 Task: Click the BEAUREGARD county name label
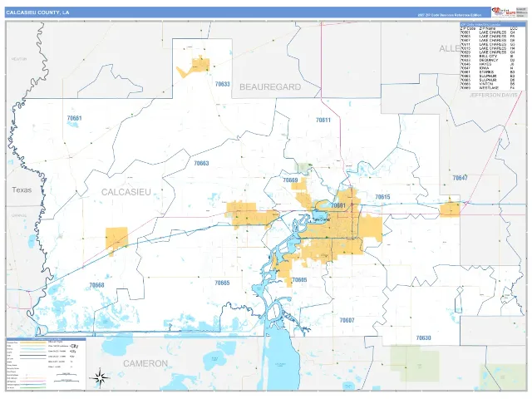pos(270,86)
